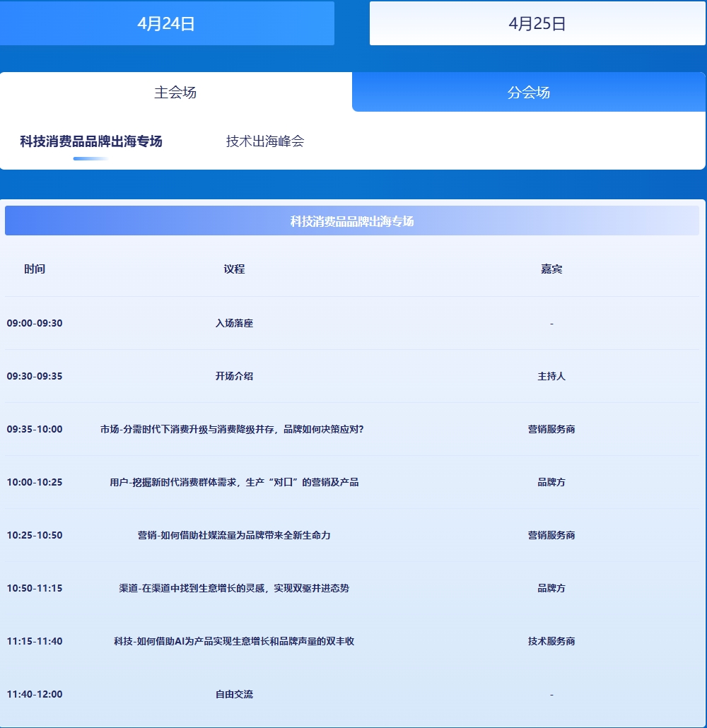Image resolution: width=707 pixels, height=728 pixels.
Task: Switch to the 分会场 tab
Action: 529,93
